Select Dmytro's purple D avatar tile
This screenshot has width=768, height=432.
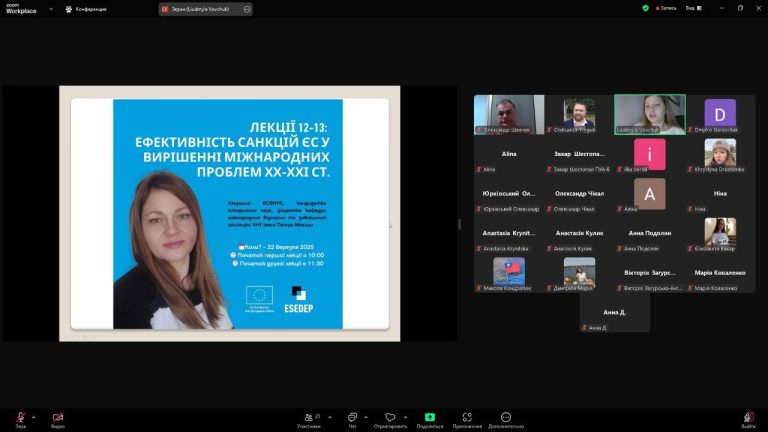(x=720, y=115)
